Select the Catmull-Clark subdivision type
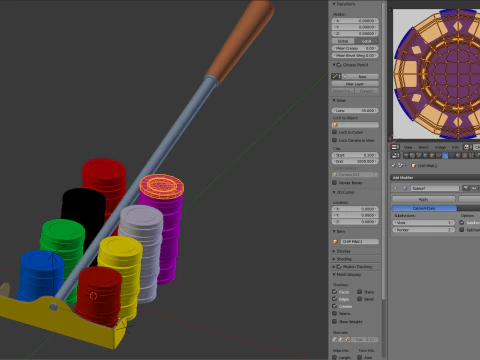The image size is (480, 360). [425, 208]
